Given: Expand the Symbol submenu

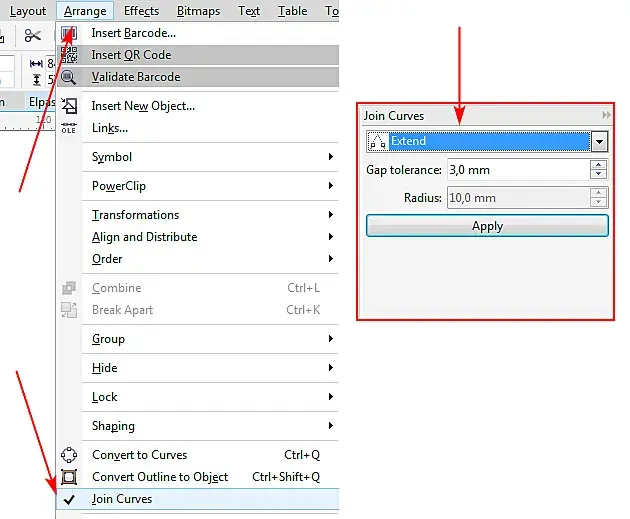Looking at the screenshot, I should [x=331, y=157].
